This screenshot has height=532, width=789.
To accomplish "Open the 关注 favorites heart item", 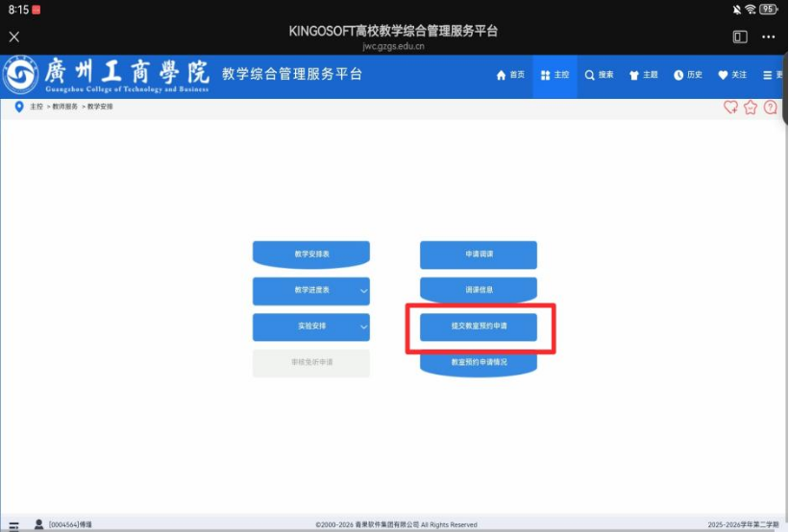I will point(731,75).
